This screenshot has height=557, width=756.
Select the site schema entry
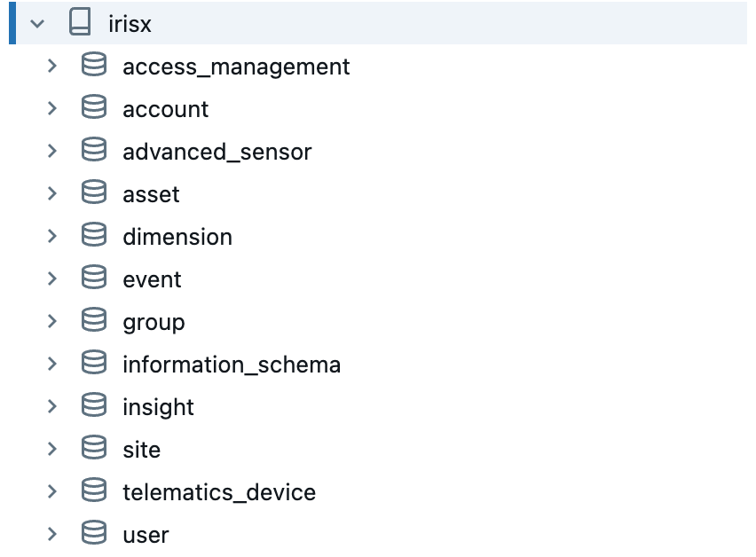coord(141,449)
